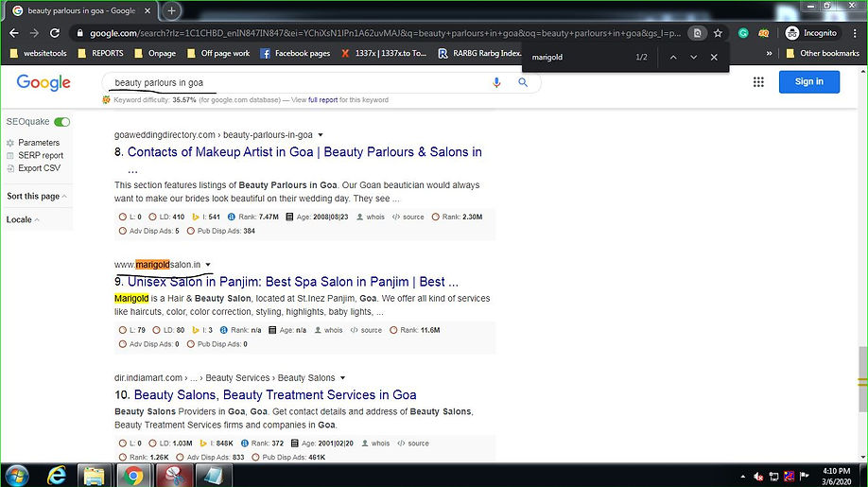Screen dimensions: 868x487
Task: Open the Other bookmarks folder
Action: [823, 54]
